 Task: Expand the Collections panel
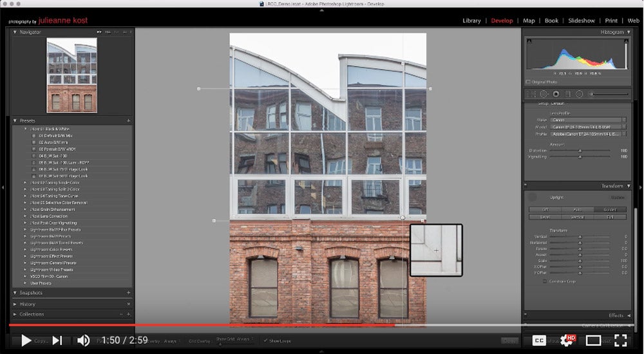tap(15, 314)
